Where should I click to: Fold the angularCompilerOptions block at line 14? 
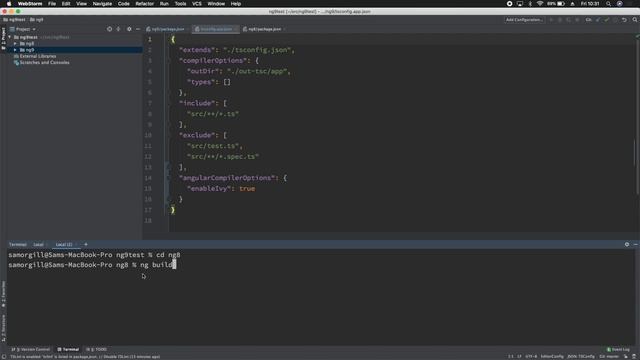[x=168, y=178]
